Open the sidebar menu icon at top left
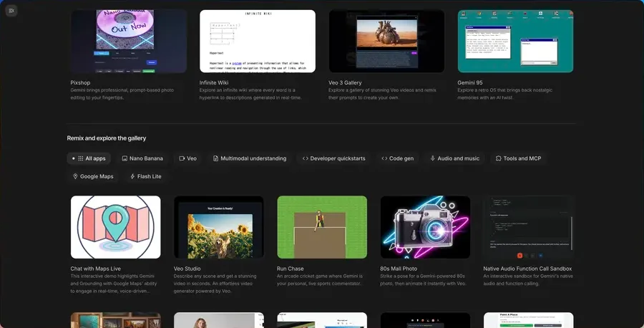 point(11,11)
